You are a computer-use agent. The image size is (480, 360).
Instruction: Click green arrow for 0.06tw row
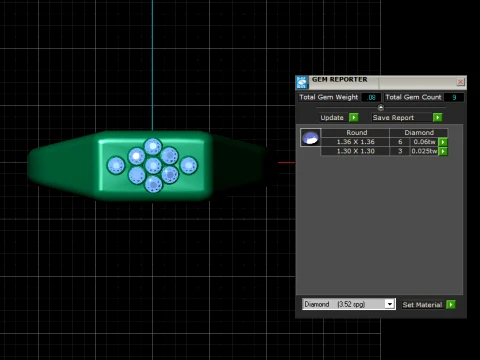(x=443, y=142)
